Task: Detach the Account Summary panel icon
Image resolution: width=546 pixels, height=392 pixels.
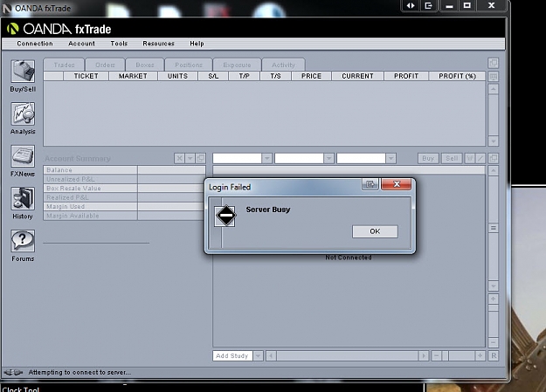Action: coord(201,158)
